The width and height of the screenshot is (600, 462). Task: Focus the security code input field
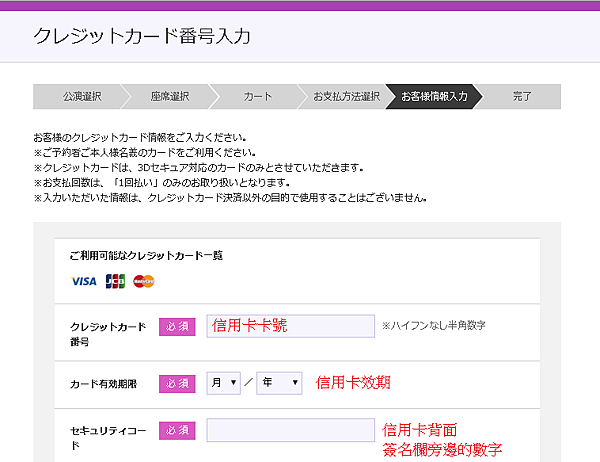click(290, 430)
